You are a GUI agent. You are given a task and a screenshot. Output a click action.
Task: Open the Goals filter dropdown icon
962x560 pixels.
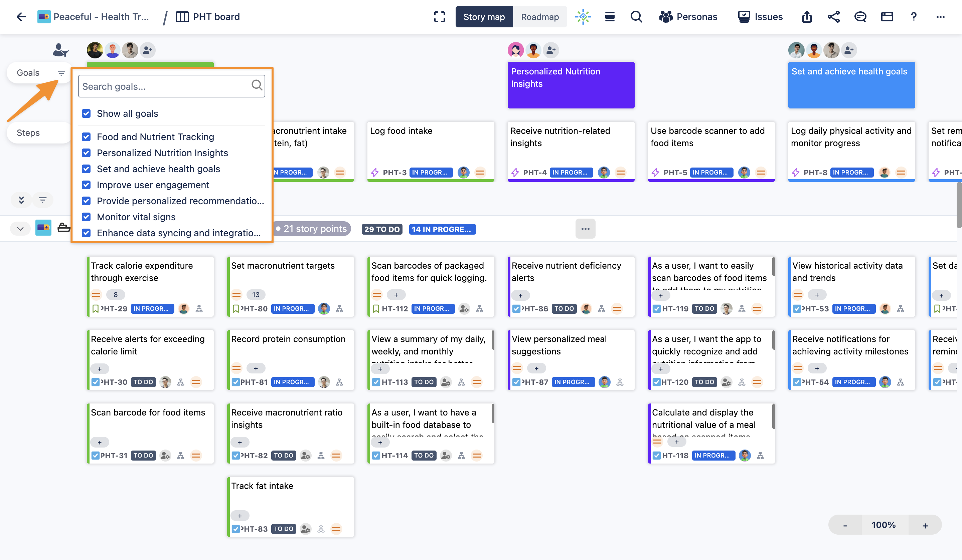61,73
